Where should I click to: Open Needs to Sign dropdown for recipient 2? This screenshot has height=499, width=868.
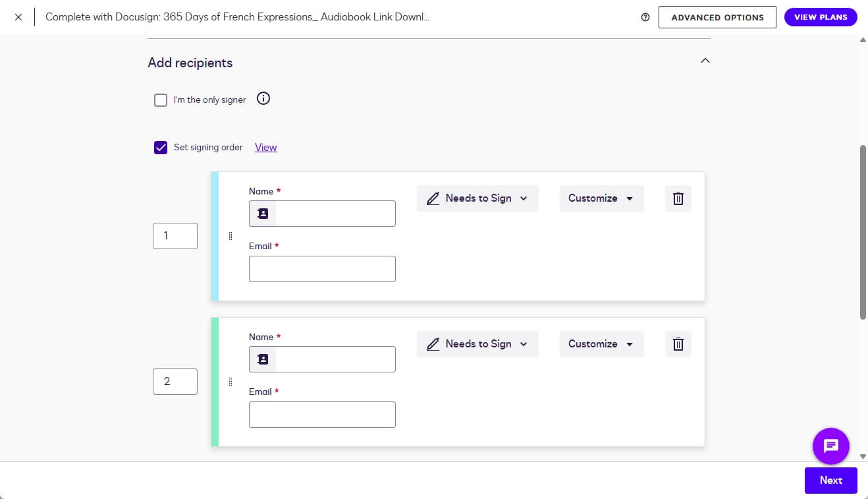[x=477, y=344]
